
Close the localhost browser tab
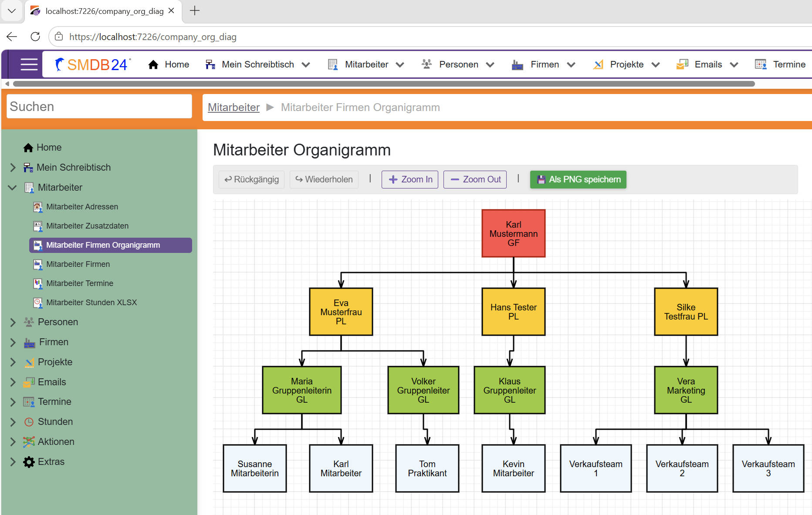pyautogui.click(x=172, y=11)
